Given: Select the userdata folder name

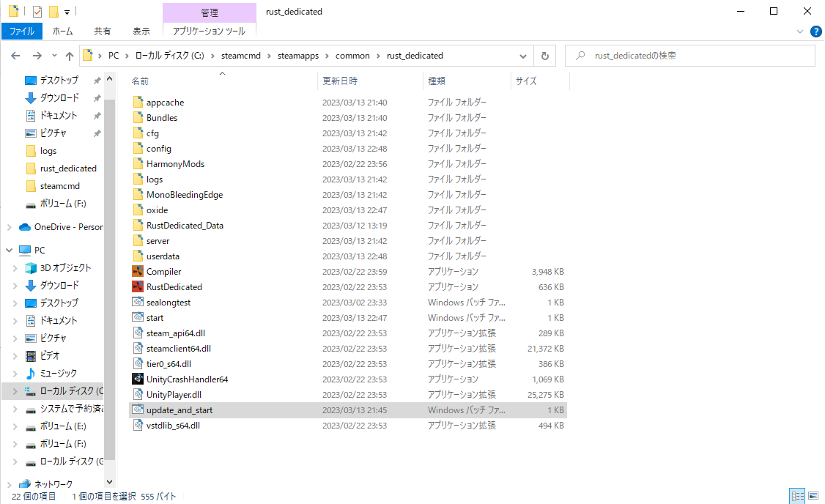Looking at the screenshot, I should pos(163,256).
